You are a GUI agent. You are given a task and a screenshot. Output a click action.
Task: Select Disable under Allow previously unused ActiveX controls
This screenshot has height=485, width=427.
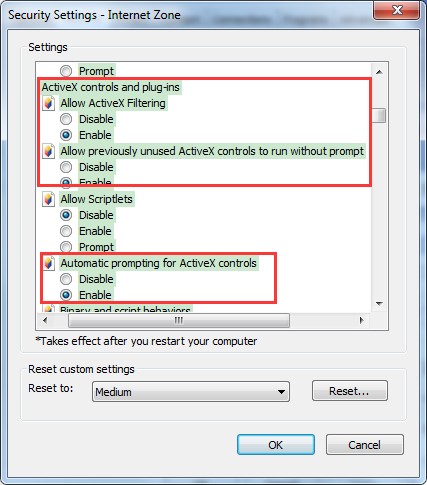[x=66, y=167]
